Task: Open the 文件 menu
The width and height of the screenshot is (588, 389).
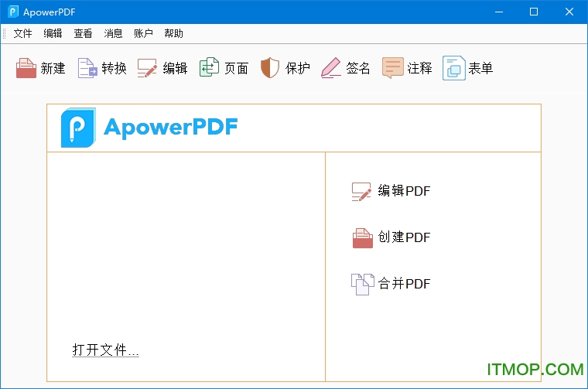Action: (x=22, y=34)
